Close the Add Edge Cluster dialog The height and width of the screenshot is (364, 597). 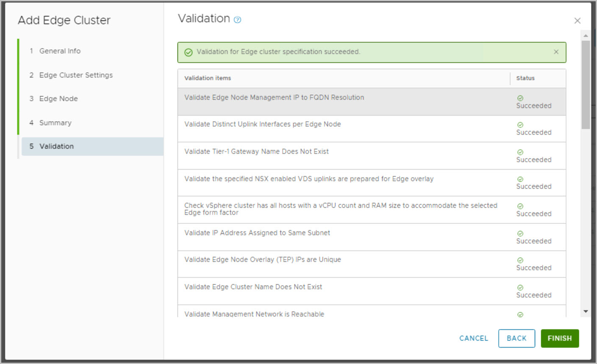(577, 21)
